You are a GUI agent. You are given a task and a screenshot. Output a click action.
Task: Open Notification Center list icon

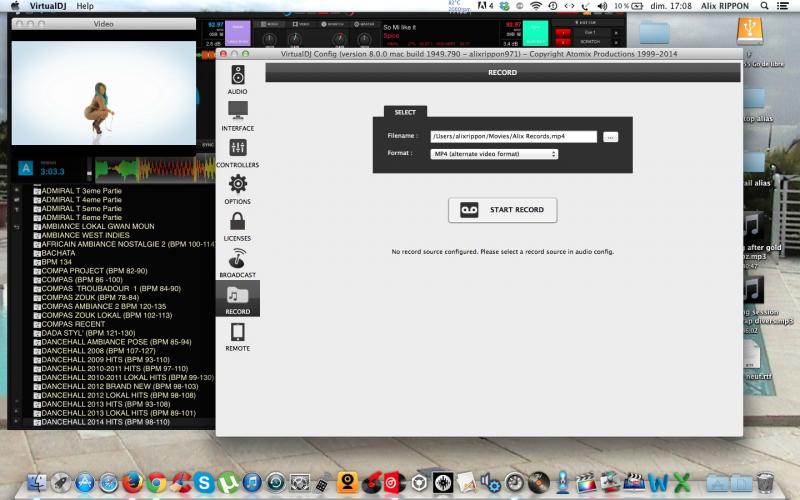[x=783, y=6]
